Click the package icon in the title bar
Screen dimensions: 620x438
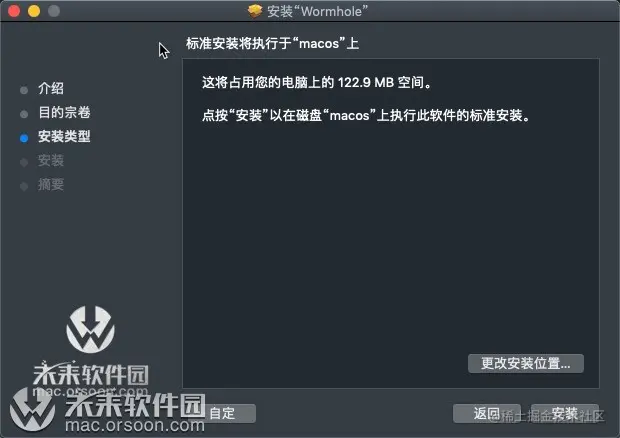pos(255,11)
